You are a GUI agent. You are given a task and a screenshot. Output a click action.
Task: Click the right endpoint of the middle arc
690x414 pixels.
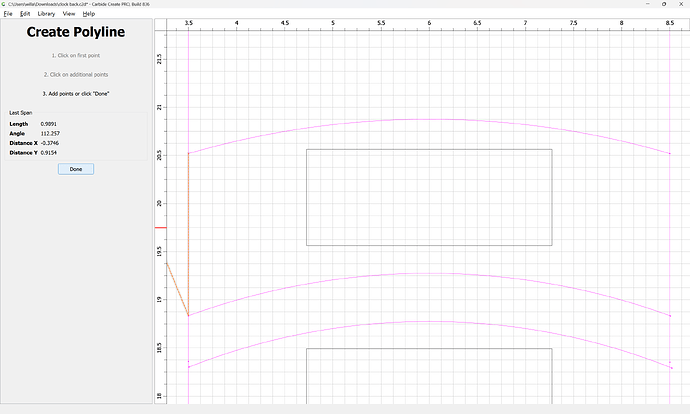669,315
